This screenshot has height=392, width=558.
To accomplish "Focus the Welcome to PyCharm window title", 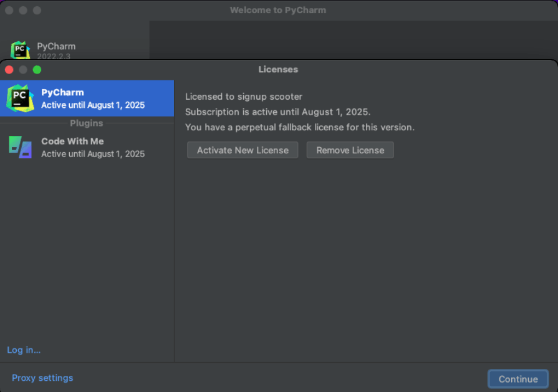I will click(x=277, y=10).
